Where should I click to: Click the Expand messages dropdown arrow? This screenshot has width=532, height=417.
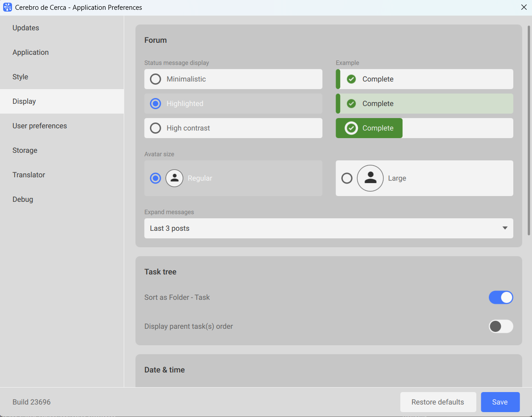(505, 229)
